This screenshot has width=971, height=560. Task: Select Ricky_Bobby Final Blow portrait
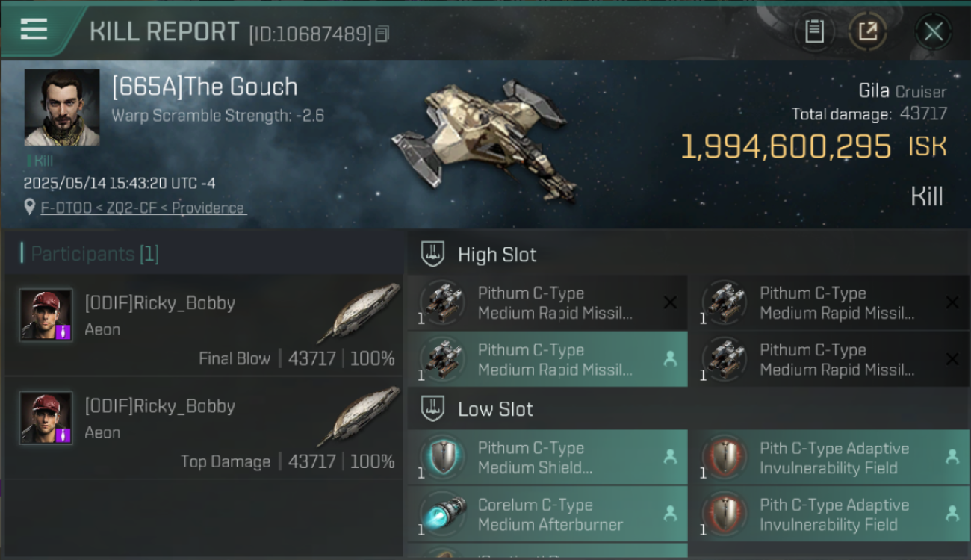(46, 315)
